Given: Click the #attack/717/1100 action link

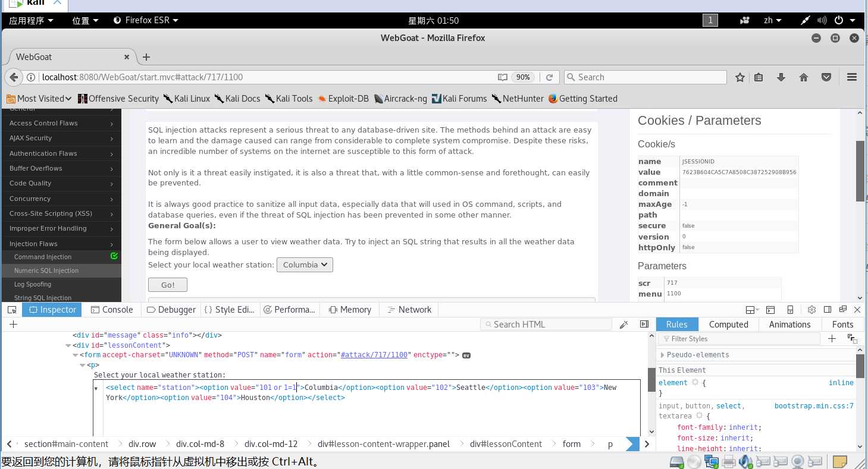Looking at the screenshot, I should click(374, 355).
